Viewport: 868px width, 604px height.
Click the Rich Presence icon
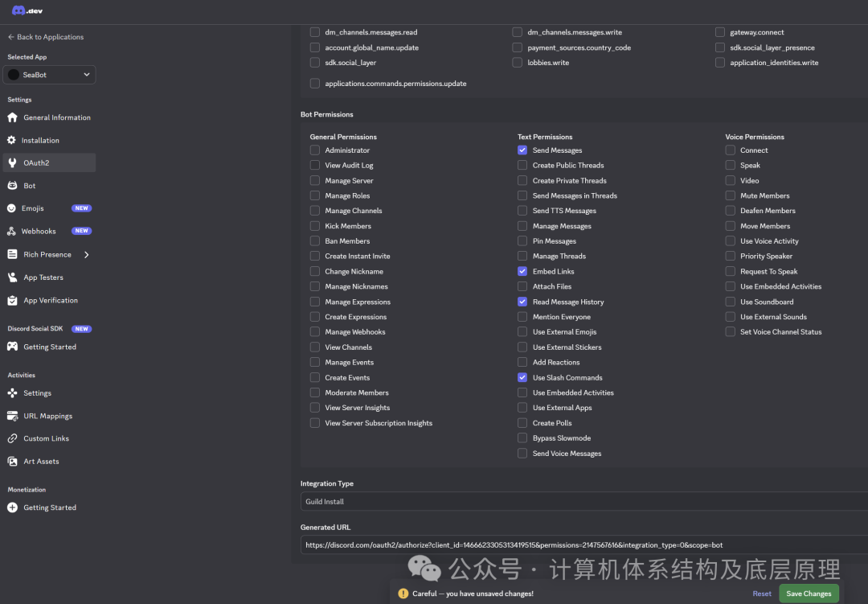pyautogui.click(x=12, y=254)
